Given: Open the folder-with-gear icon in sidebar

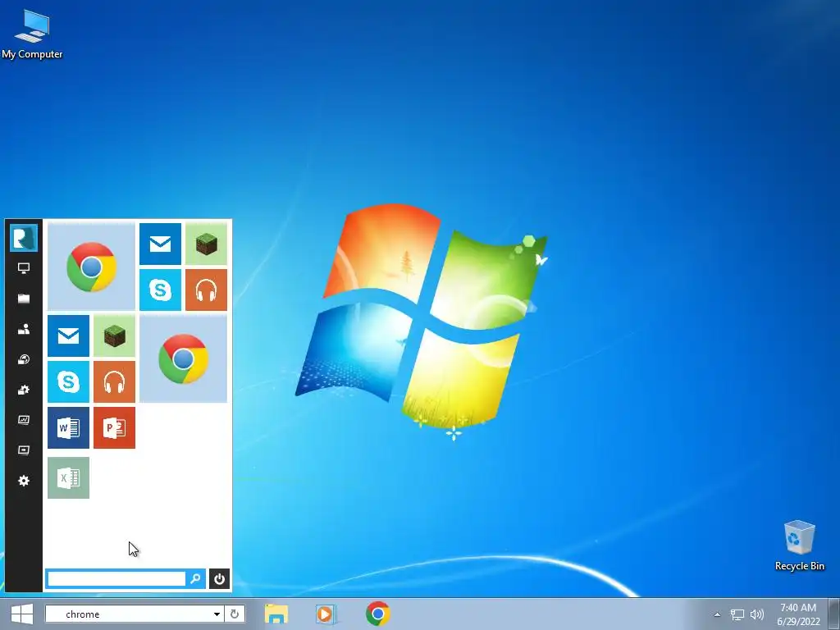Looking at the screenshot, I should tap(24, 390).
